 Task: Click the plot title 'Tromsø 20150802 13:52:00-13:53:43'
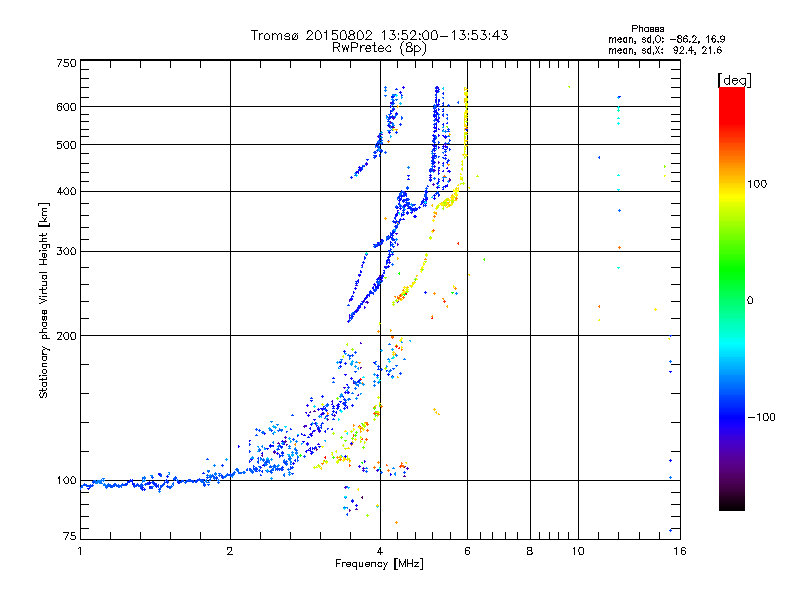pyautogui.click(x=379, y=35)
